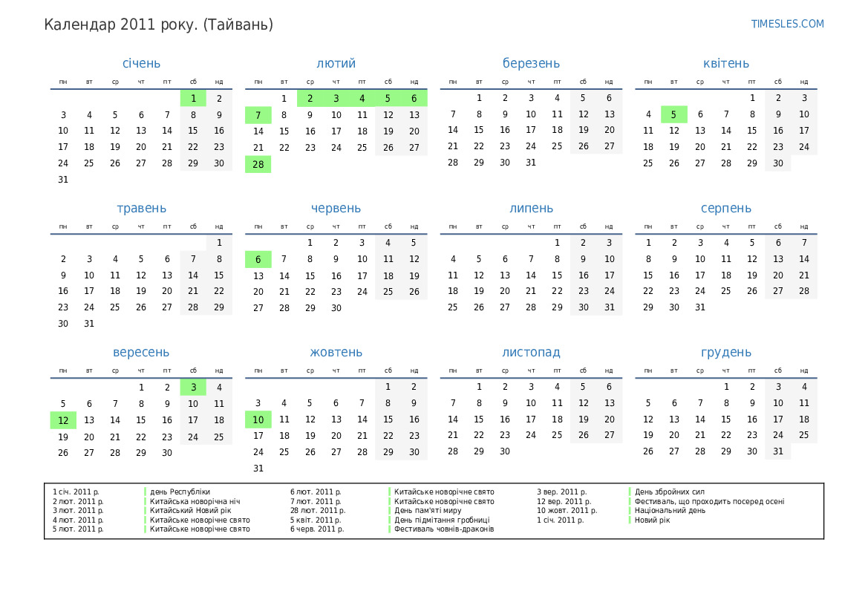Click May 31 in травень
Viewport: 868px width, 614px height.
pyautogui.click(x=89, y=323)
